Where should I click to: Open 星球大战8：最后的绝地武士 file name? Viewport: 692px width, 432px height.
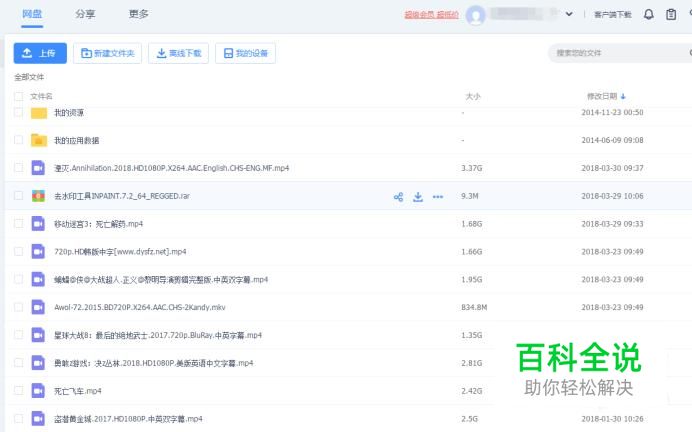[158, 335]
